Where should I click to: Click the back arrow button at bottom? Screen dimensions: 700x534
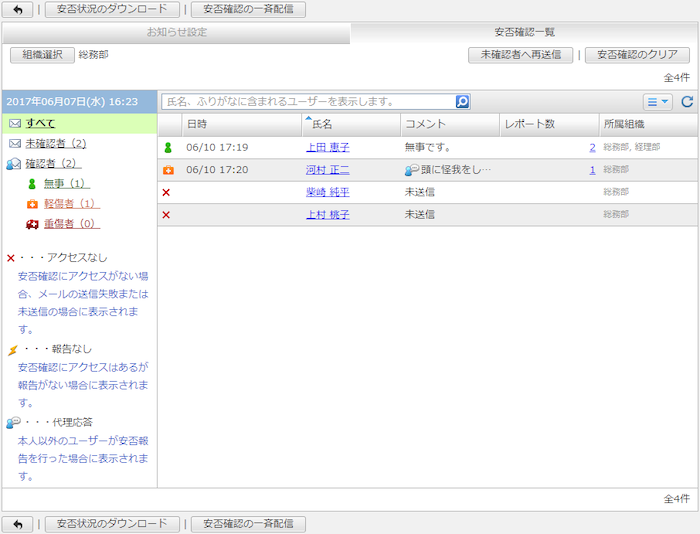coord(17,524)
